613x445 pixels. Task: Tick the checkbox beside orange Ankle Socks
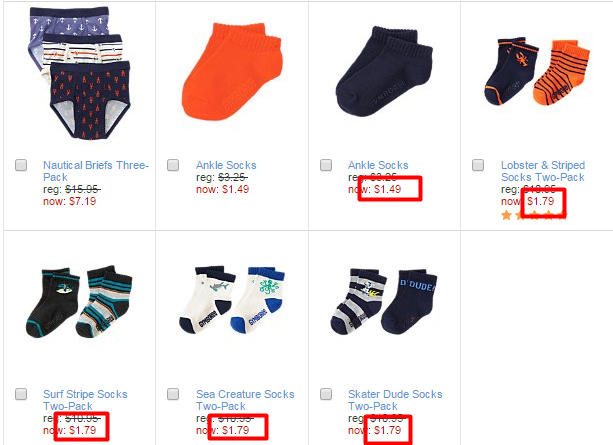coord(173,165)
